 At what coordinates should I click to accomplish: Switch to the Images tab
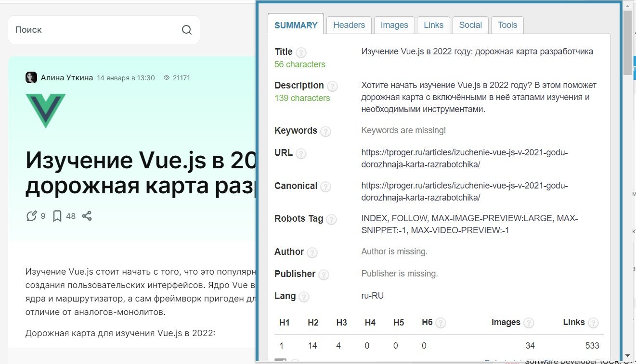click(x=394, y=25)
